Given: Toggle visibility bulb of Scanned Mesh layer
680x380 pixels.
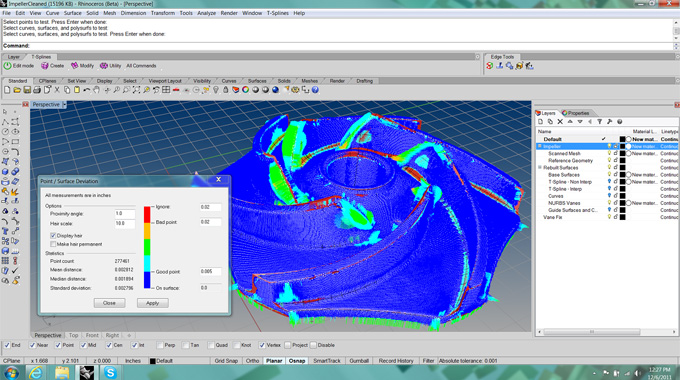Looking at the screenshot, I should pos(609,154).
